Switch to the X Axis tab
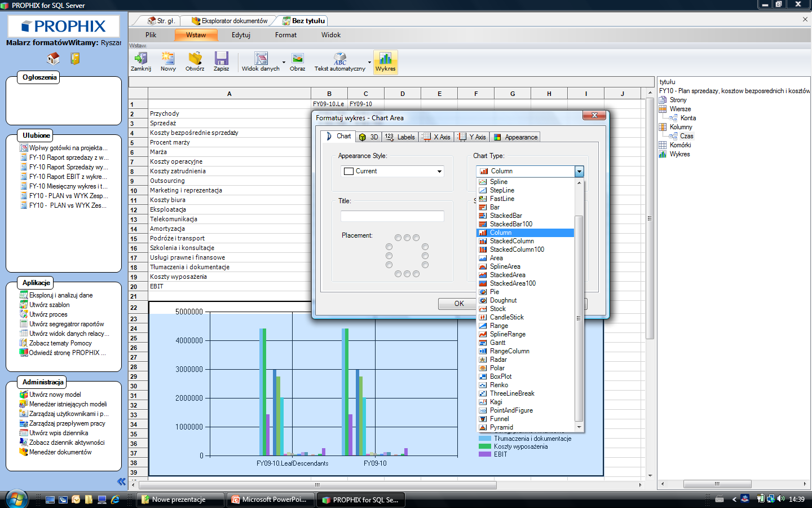The height and width of the screenshot is (508, 812). point(436,137)
